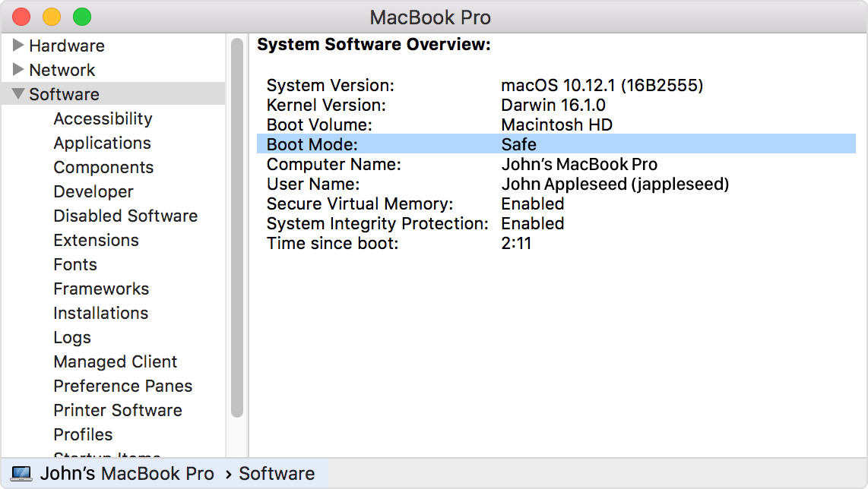Select Preference Panes in the sidebar
Screen dimensions: 868x489
(122, 386)
